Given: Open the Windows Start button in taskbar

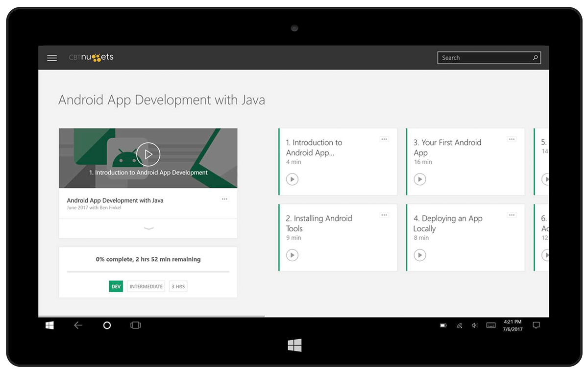Looking at the screenshot, I should [x=49, y=325].
